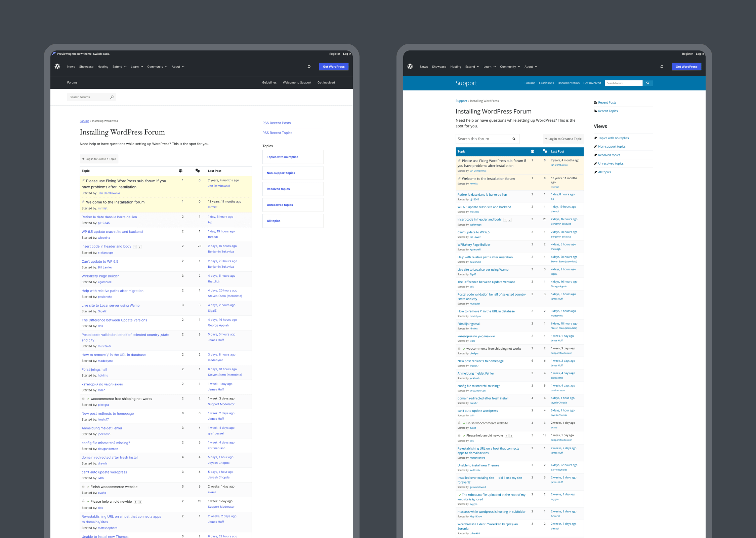Screen dimensions: 756x538
Task: Expand Learn dropdown in right navigation
Action: [x=489, y=67]
